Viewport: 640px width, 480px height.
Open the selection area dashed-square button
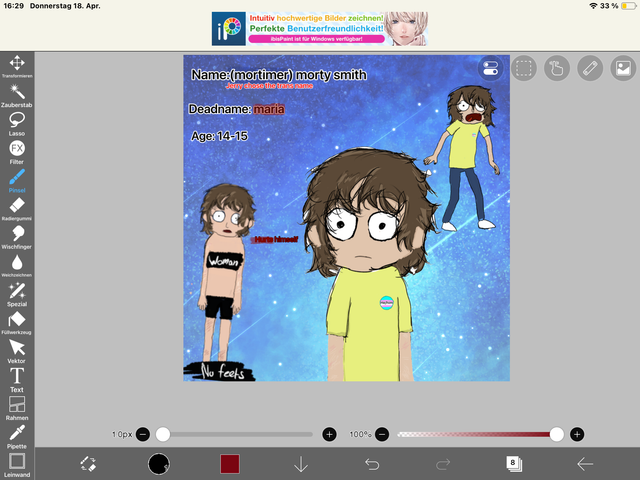click(x=524, y=68)
